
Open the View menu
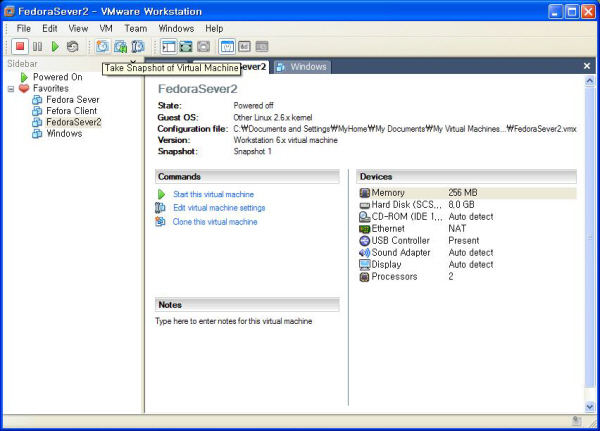point(78,28)
